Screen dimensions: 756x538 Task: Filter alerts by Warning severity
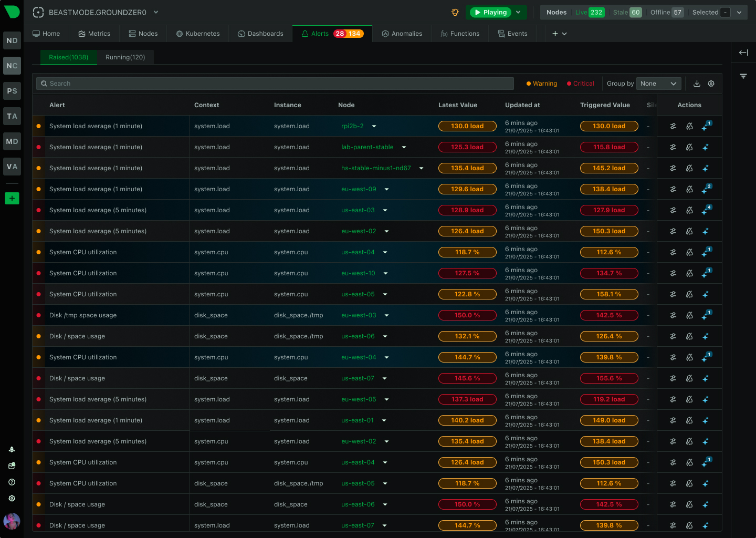point(541,83)
